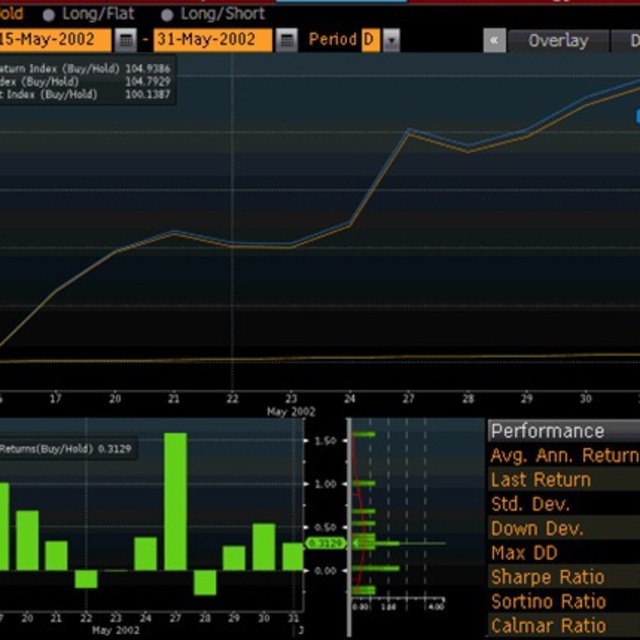The image size is (640, 640).
Task: Click the 31-May-2002 end date field
Action: (x=212, y=40)
